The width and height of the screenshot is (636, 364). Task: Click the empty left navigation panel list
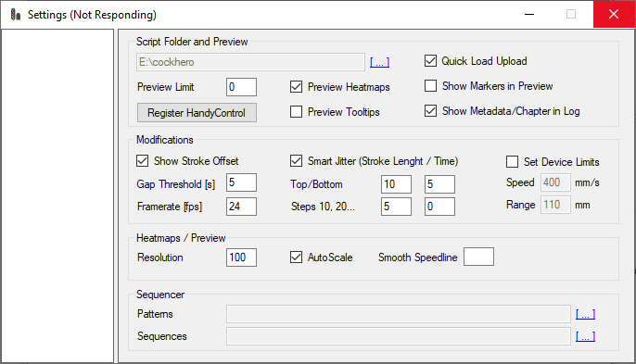point(57,195)
